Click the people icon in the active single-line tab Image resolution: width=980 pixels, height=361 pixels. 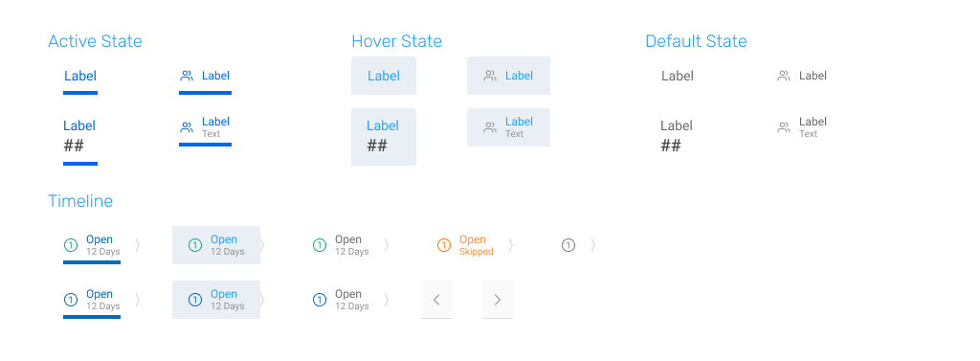(x=187, y=76)
